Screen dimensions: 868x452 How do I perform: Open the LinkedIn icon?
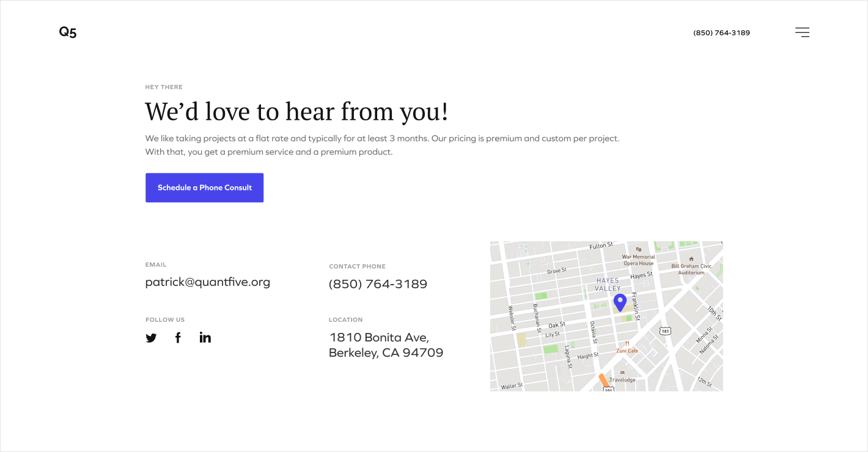(x=205, y=337)
